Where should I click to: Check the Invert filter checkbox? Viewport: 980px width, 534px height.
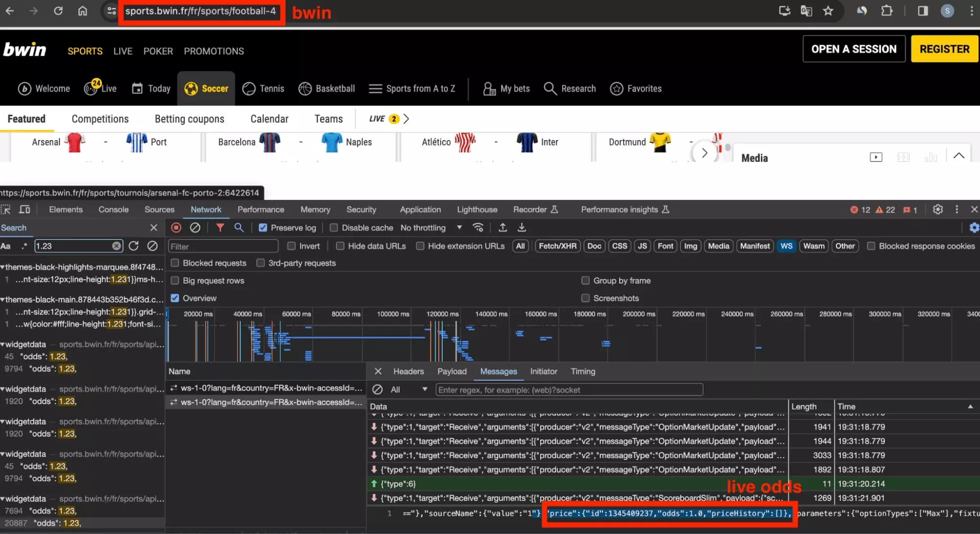(291, 246)
